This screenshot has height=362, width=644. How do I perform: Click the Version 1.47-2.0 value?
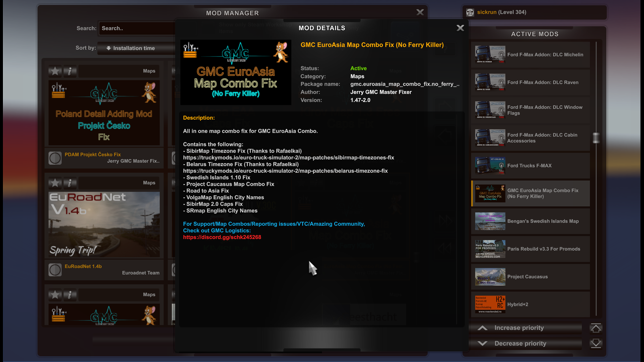pos(360,100)
